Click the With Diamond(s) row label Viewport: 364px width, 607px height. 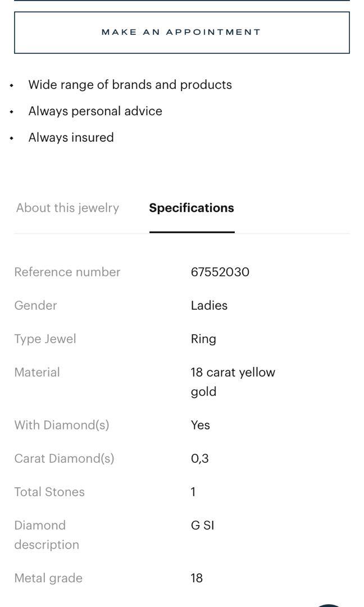pyautogui.click(x=62, y=425)
